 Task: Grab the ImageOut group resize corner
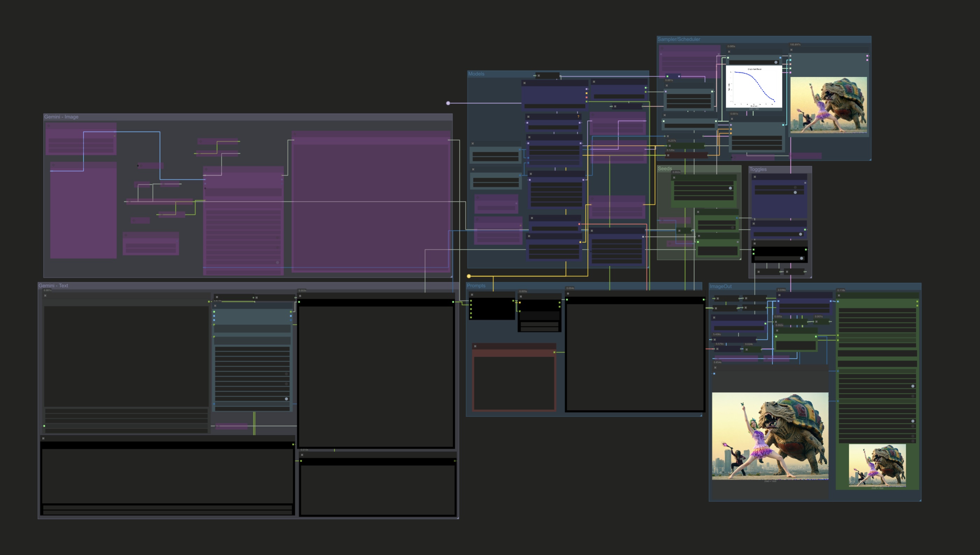pos(920,500)
